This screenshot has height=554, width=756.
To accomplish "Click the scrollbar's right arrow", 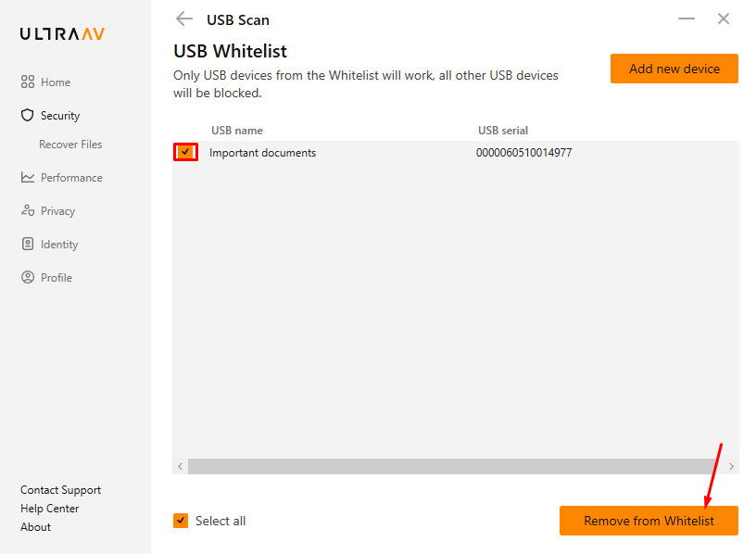I will (731, 466).
